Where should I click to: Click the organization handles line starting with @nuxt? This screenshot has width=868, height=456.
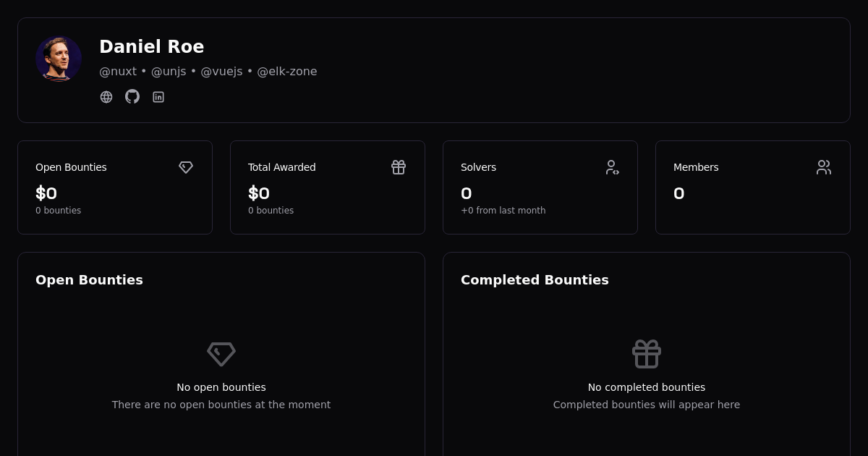[x=208, y=72]
